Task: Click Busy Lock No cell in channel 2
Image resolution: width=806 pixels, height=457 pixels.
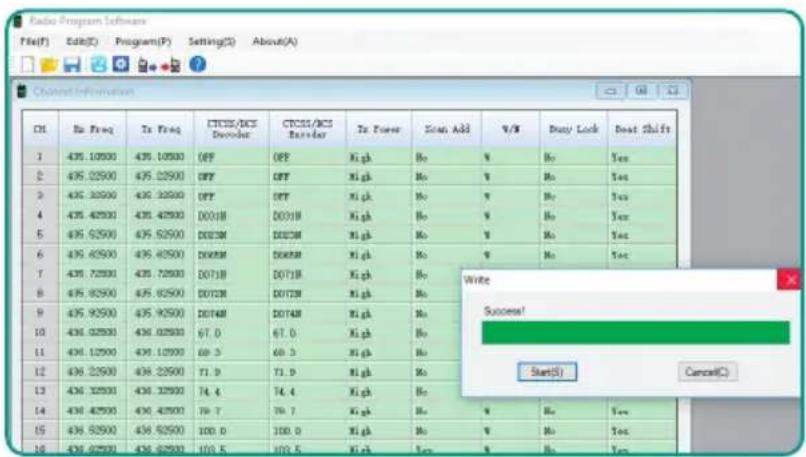Action: (x=574, y=176)
